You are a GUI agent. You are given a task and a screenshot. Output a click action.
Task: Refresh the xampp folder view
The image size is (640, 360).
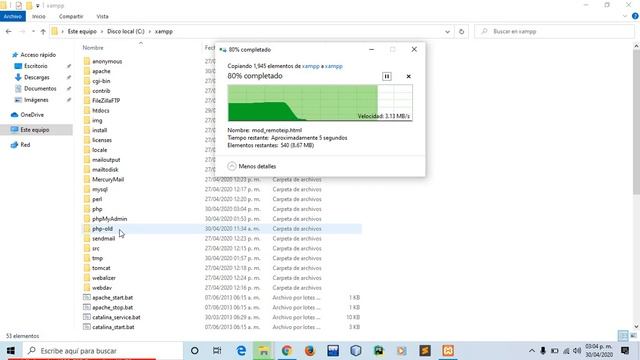pyautogui.click(x=461, y=31)
